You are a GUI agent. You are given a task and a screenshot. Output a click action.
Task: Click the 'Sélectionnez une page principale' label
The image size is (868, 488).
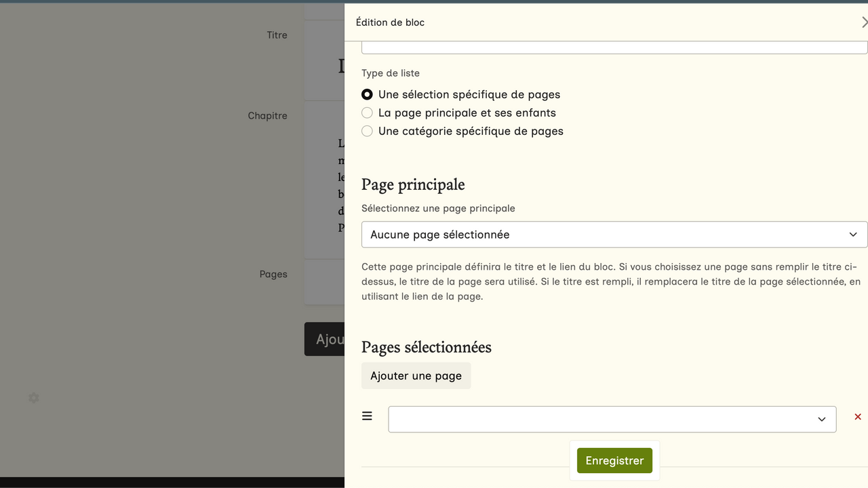click(438, 209)
